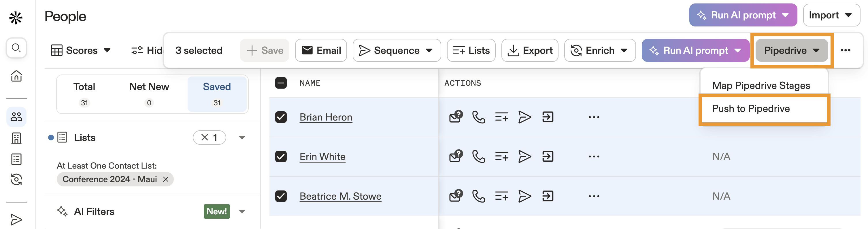Select Push to Pipedrive menu item

[751, 109]
